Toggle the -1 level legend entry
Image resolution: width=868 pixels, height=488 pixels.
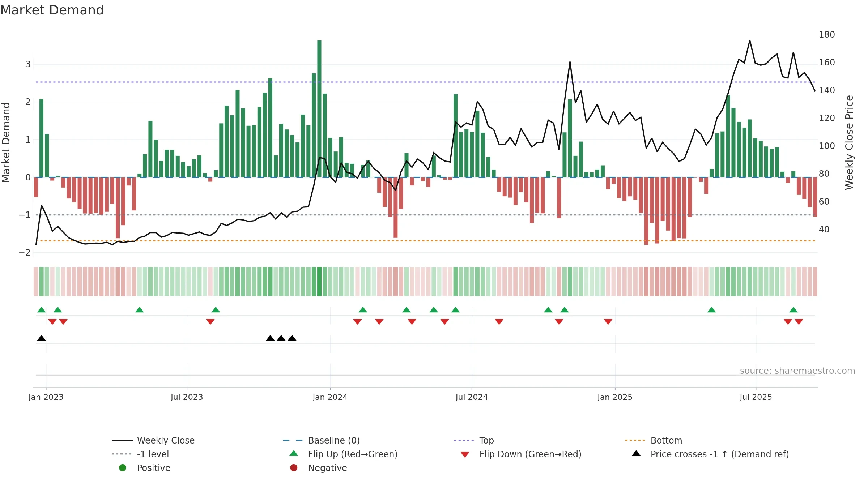click(140, 454)
